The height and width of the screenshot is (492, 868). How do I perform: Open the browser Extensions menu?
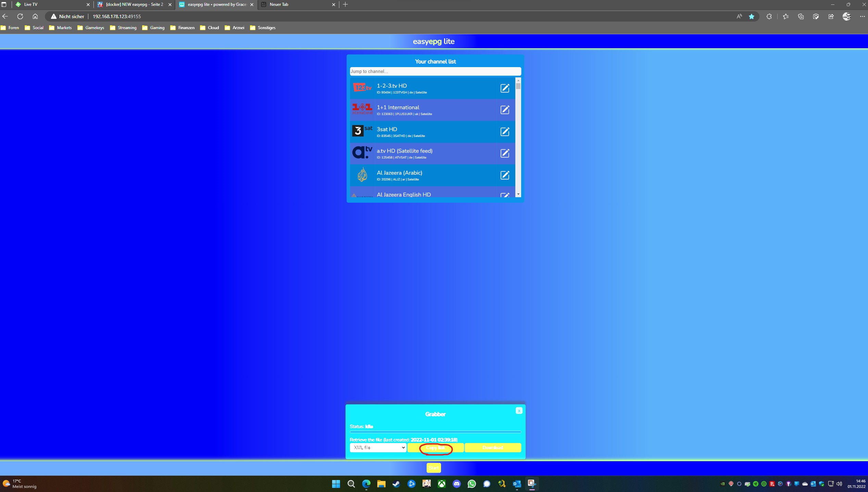click(769, 16)
